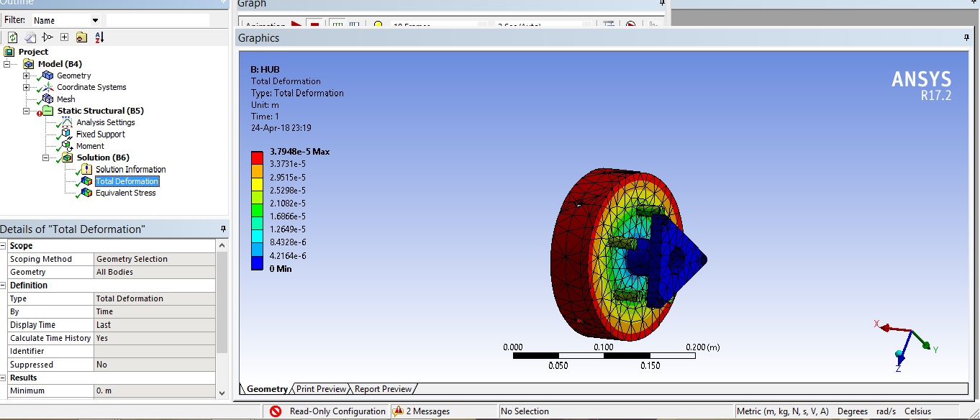Viewport: 980px width, 420px height.
Task: Click the red maximum color band in legend
Action: point(257,157)
